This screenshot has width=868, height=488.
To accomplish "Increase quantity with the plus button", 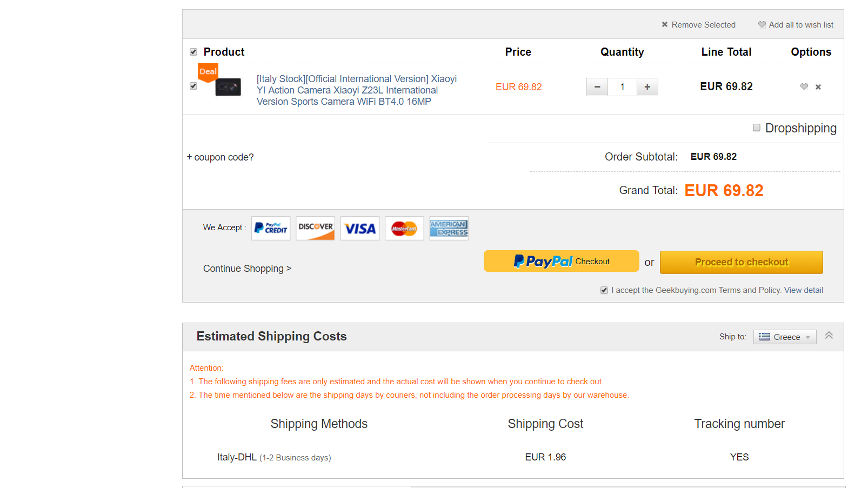I will pos(647,86).
